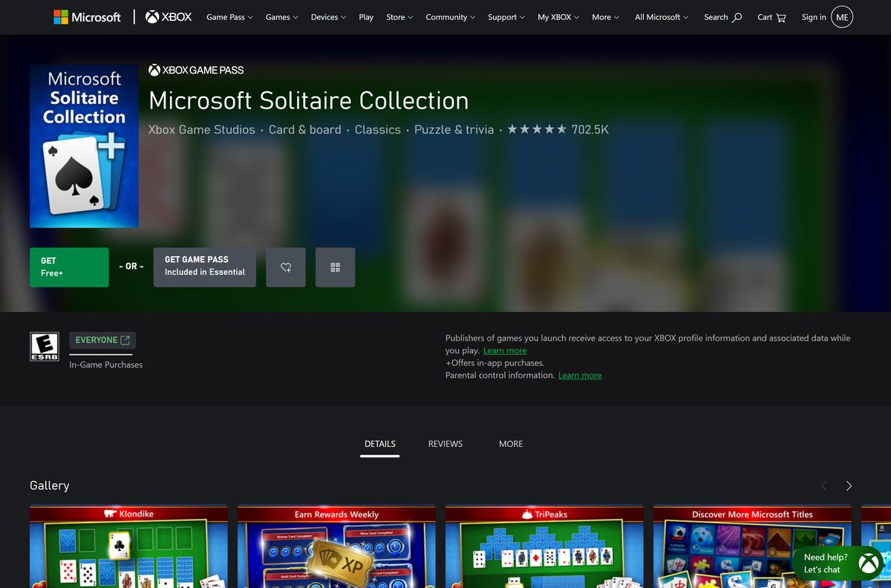The image size is (891, 588).
Task: Go to the Xbox logo home
Action: coord(169,17)
